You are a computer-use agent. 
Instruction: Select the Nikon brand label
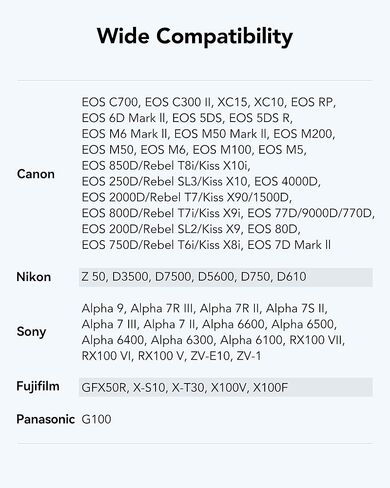click(34, 277)
